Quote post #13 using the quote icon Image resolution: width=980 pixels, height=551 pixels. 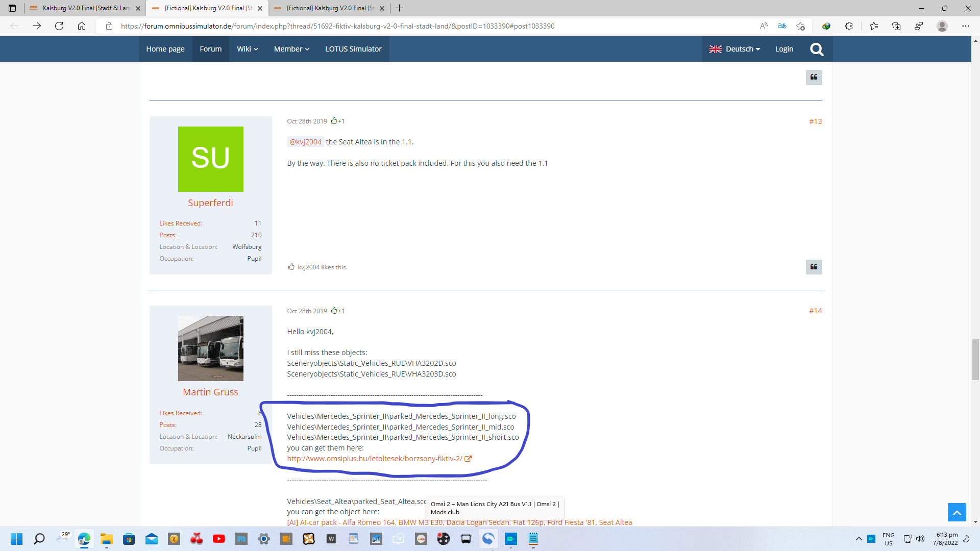814,267
